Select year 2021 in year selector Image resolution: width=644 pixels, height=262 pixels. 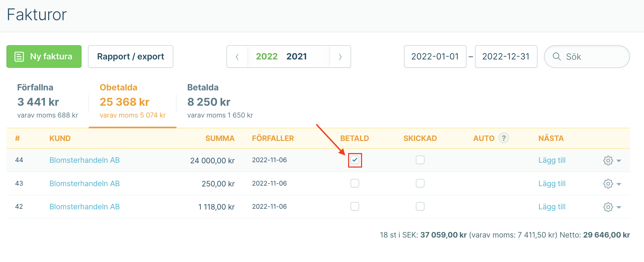pyautogui.click(x=296, y=56)
